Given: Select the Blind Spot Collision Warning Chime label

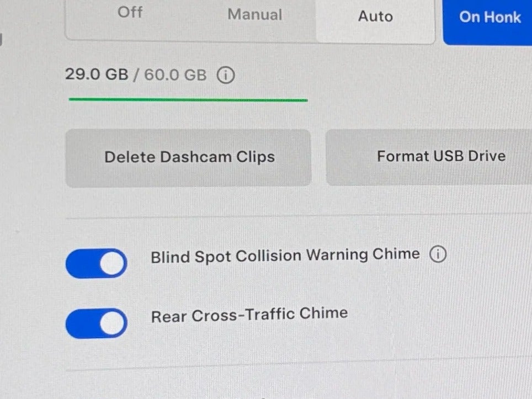Looking at the screenshot, I should [x=285, y=256].
